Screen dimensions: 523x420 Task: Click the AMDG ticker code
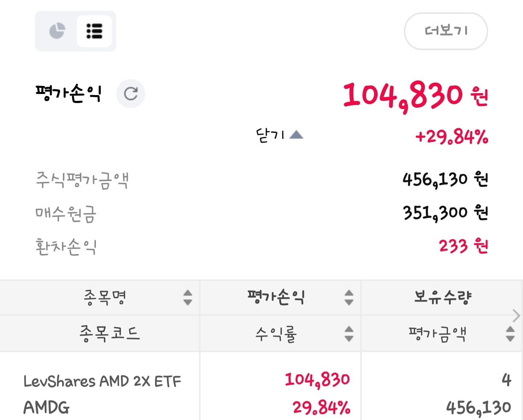pyautogui.click(x=46, y=408)
